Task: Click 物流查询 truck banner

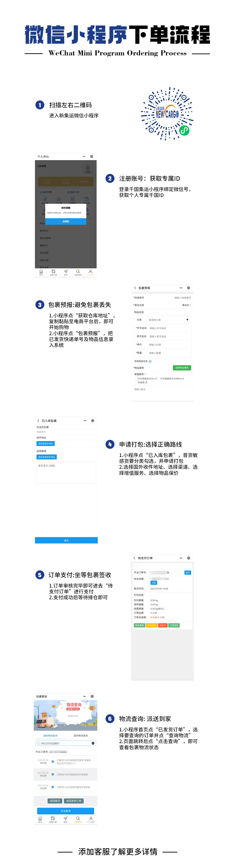Action: (x=66, y=715)
